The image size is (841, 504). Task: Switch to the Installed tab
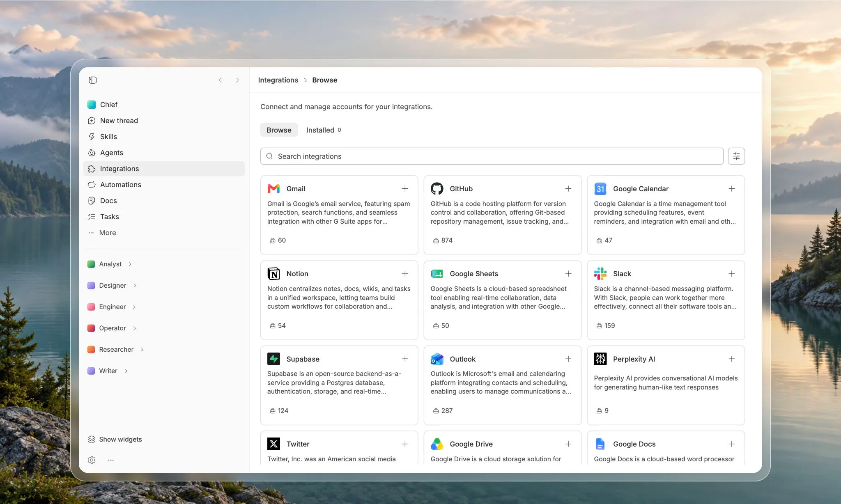point(324,130)
